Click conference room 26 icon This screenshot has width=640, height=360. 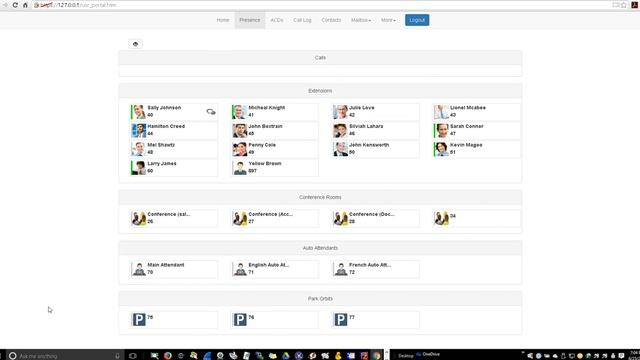(139, 218)
